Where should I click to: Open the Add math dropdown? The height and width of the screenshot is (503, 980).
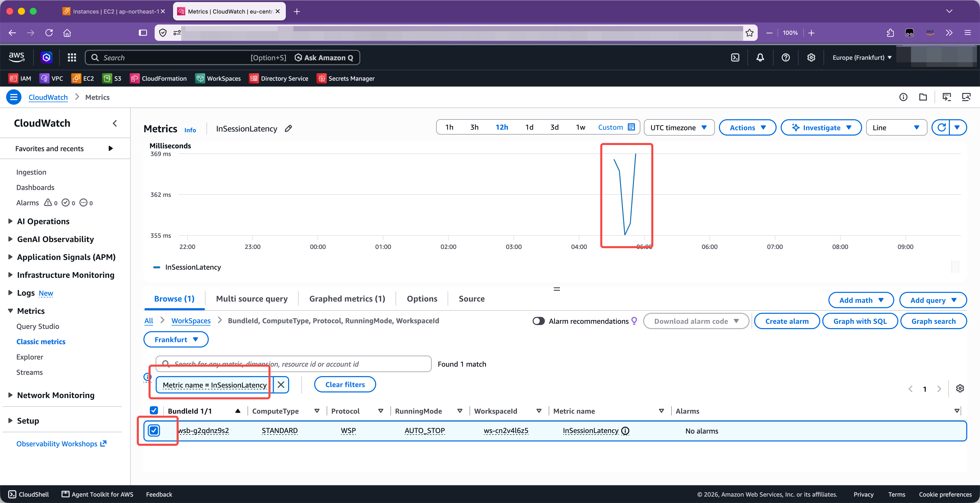(861, 300)
